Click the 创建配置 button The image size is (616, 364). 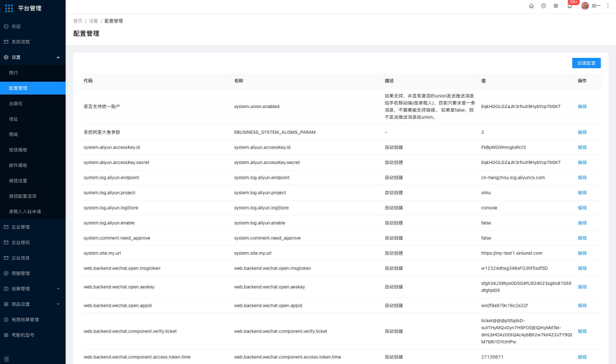(x=586, y=63)
